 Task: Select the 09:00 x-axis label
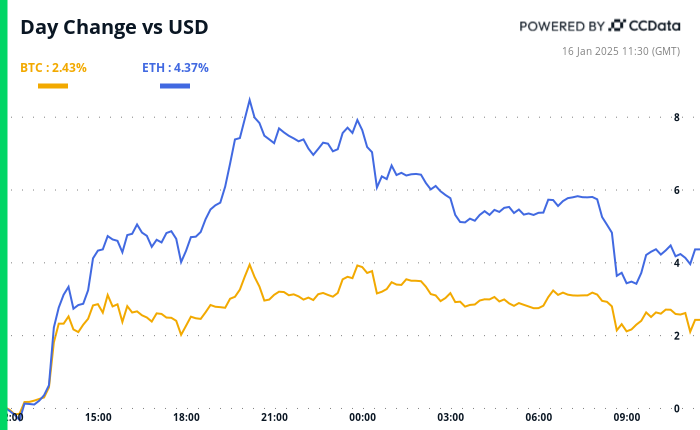click(x=627, y=417)
